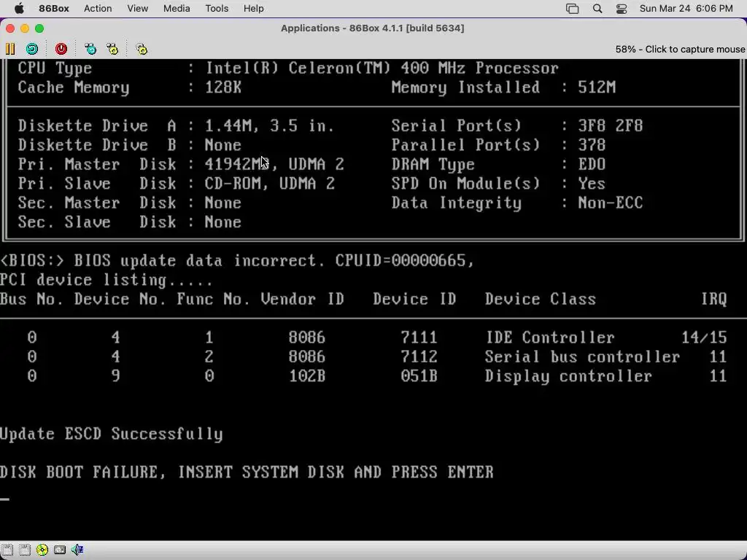Click the 'Pri. Slave Disk' CD-ROM, UDMA 2 value
The height and width of the screenshot is (560, 747).
(270, 184)
